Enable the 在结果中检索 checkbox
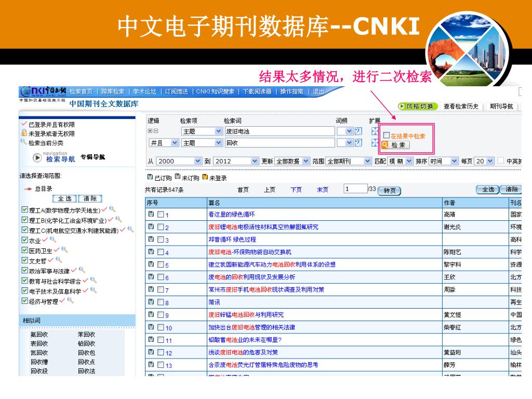Viewport: 532px width, 399px height. pyautogui.click(x=386, y=136)
